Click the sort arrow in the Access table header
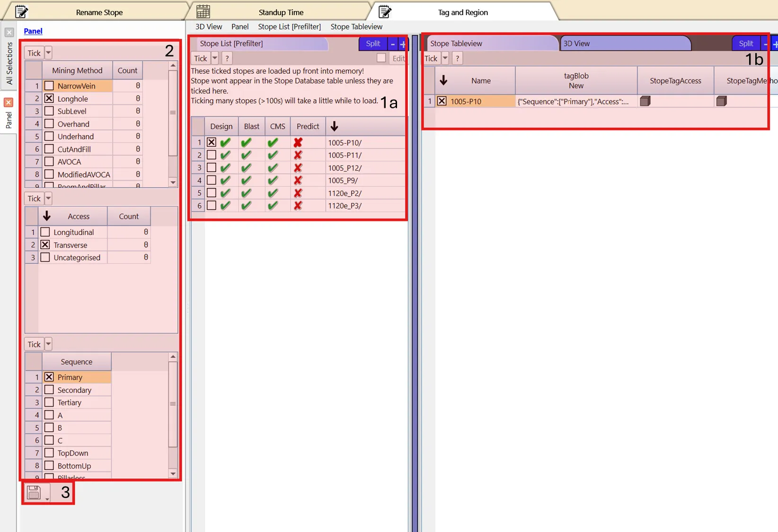 coord(46,216)
